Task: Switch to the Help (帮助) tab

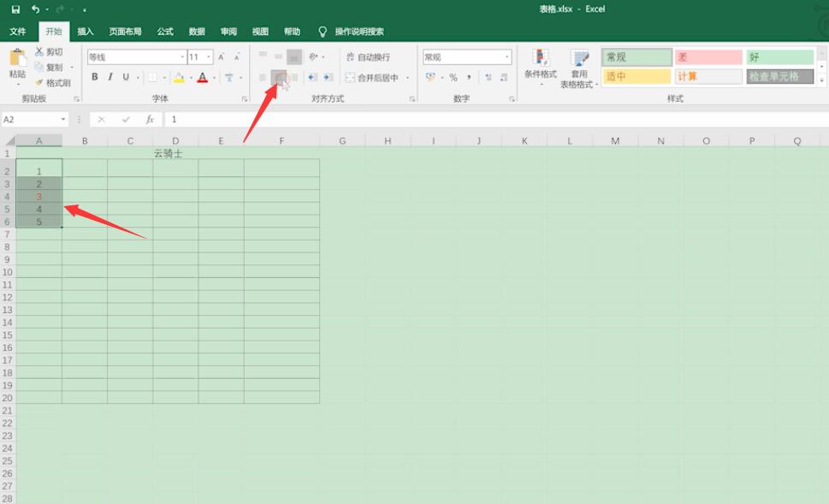Action: 292,32
